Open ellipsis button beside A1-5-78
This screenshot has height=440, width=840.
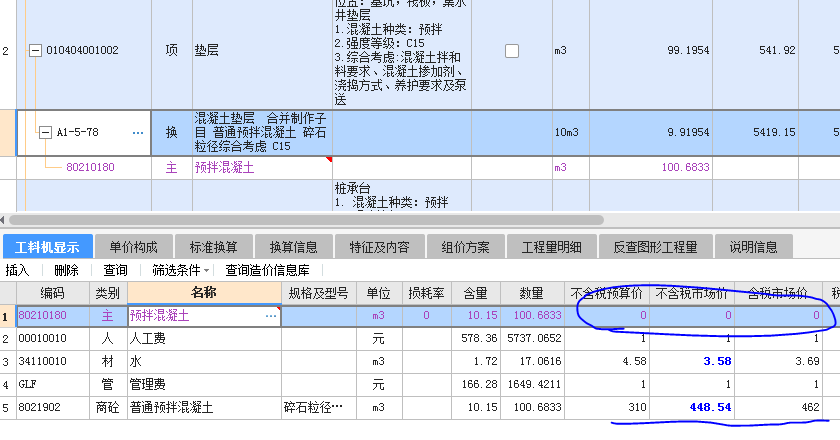click(138, 132)
